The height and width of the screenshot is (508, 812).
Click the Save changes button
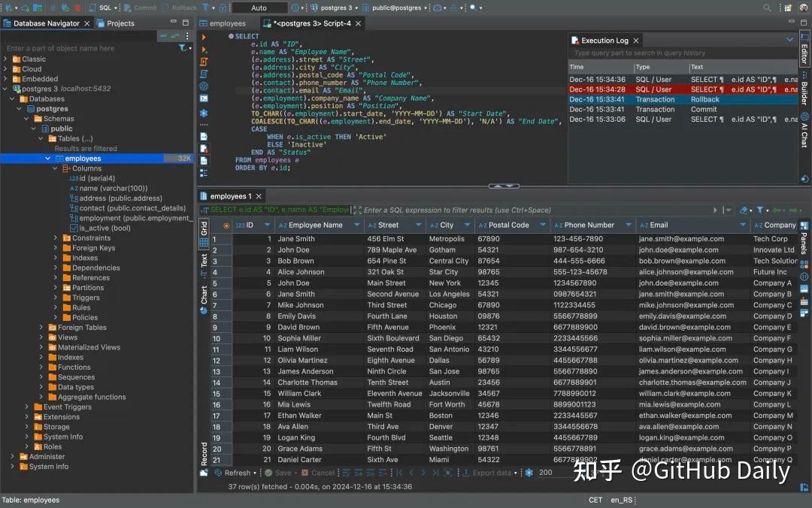(279, 473)
